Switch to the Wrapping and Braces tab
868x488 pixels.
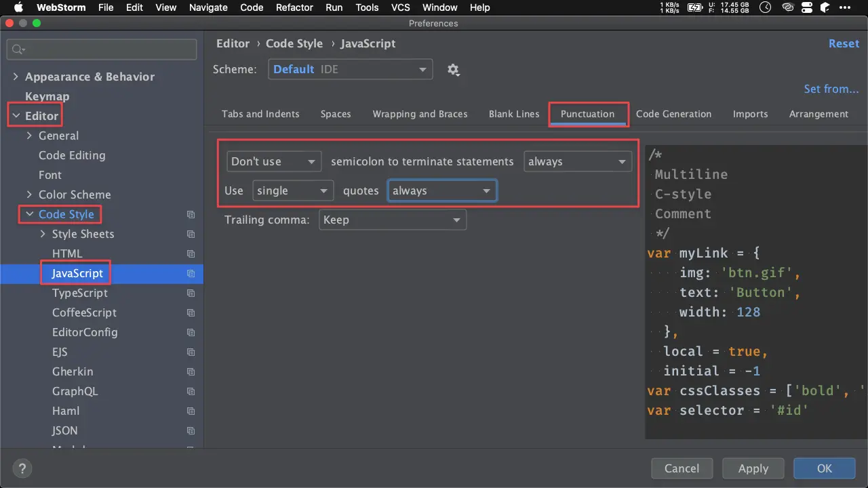coord(420,114)
